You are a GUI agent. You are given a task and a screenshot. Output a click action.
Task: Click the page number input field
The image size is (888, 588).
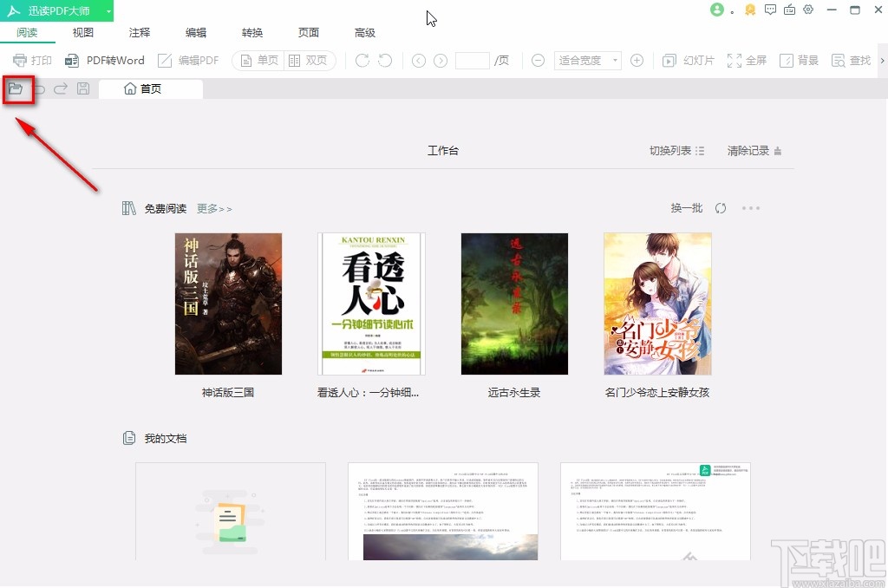(x=473, y=60)
